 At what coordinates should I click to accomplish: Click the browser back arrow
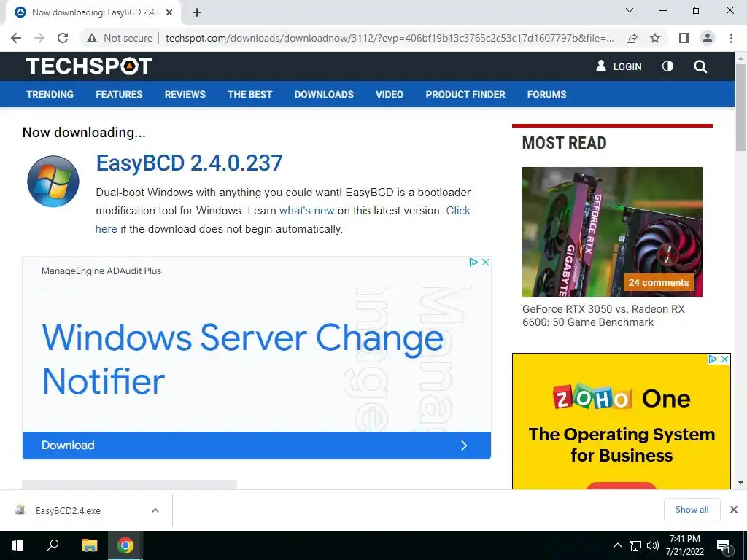(16, 38)
